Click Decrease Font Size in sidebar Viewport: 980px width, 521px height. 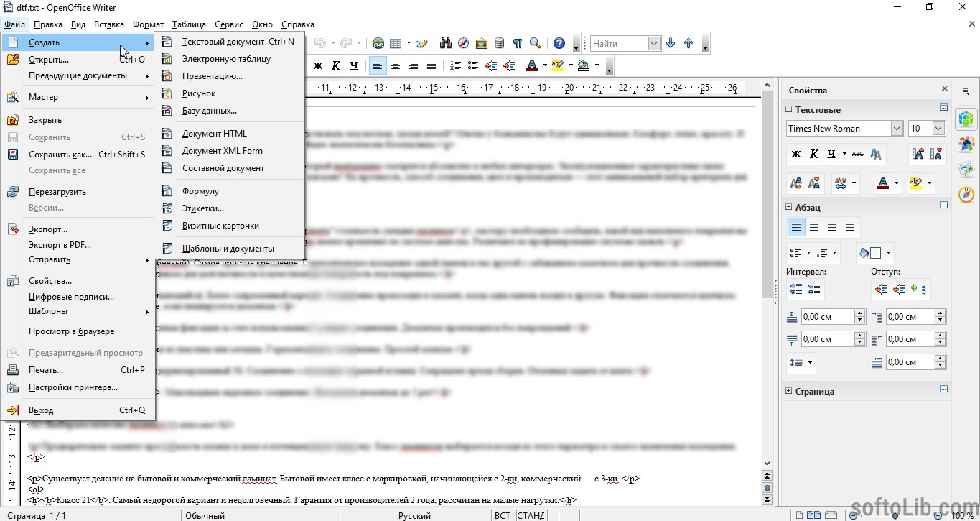pyautogui.click(x=936, y=154)
